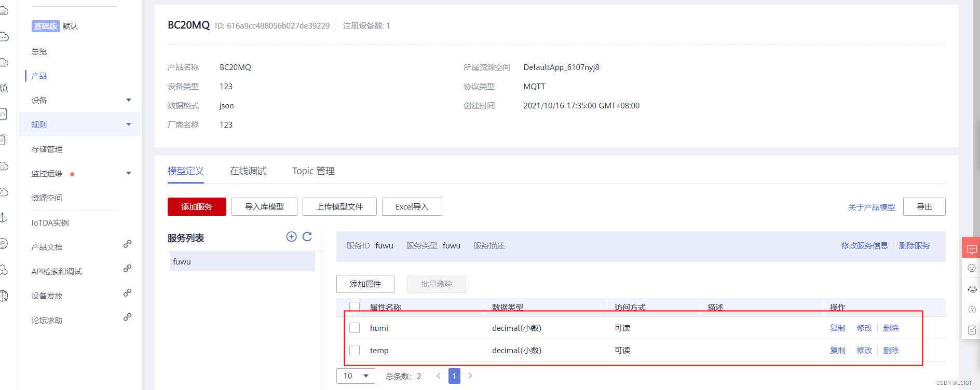This screenshot has height=390, width=980.
Task: Click the link icon next to 产品文档
Action: pos(127,244)
